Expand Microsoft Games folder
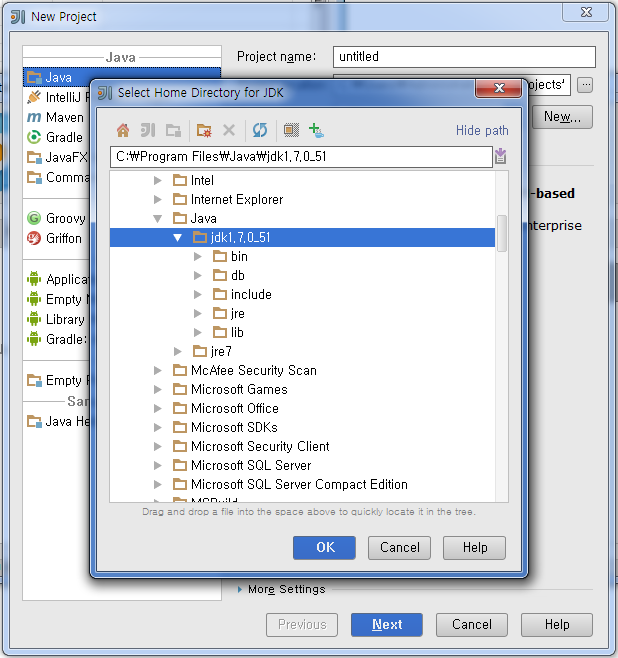This screenshot has height=658, width=618. [158, 389]
